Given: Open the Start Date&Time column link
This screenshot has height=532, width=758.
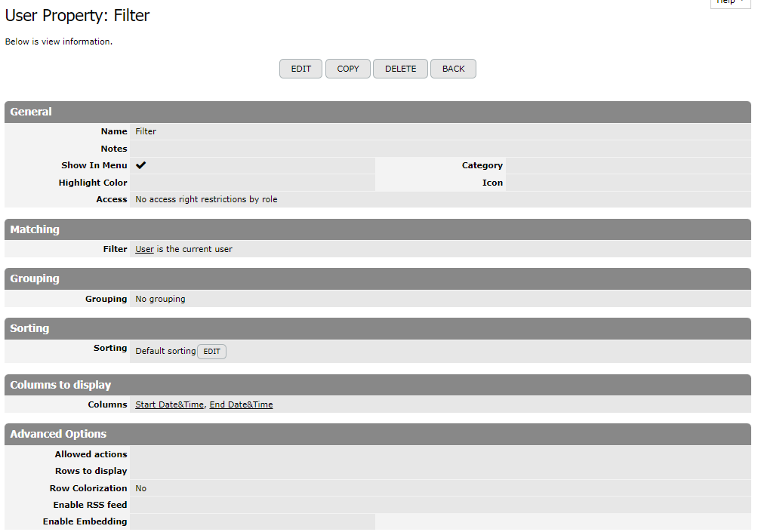Looking at the screenshot, I should (x=169, y=404).
